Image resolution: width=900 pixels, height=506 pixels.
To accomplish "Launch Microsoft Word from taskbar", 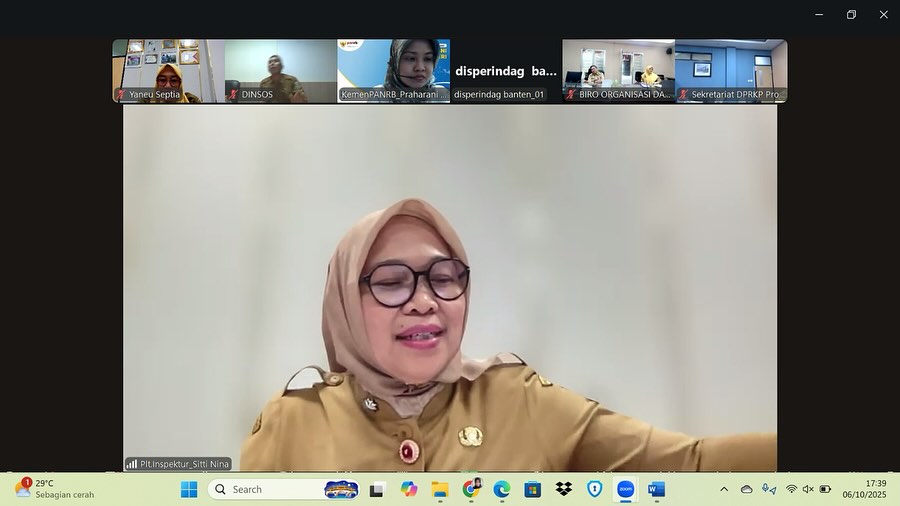I will 656,489.
